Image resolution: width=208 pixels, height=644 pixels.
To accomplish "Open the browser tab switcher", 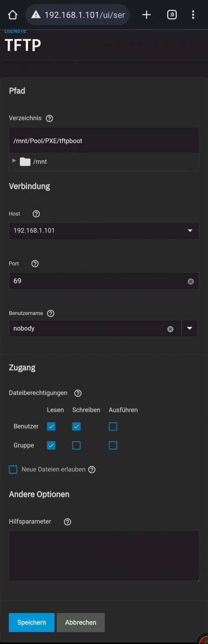I will tap(171, 15).
